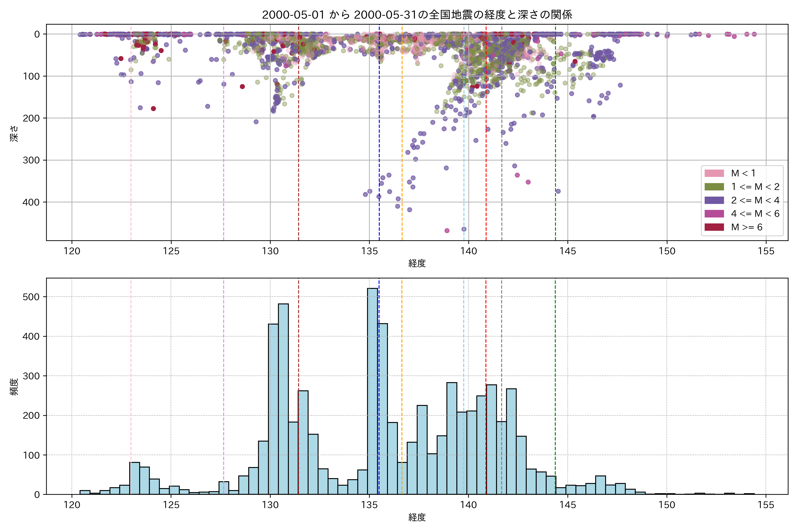Click the 頻度 y-axis label on the histogram
Screen dimensions: 798x532
click(x=14, y=387)
